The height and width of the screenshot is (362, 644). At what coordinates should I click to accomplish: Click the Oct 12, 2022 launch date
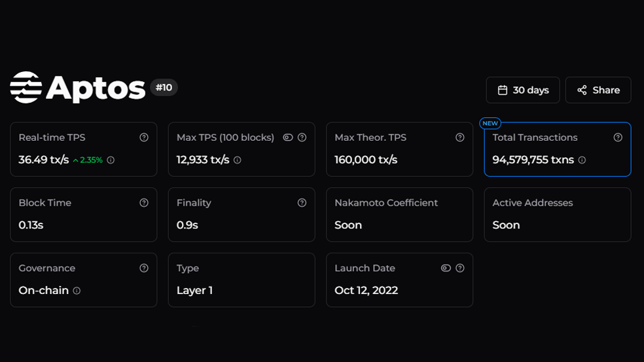pyautogui.click(x=367, y=291)
